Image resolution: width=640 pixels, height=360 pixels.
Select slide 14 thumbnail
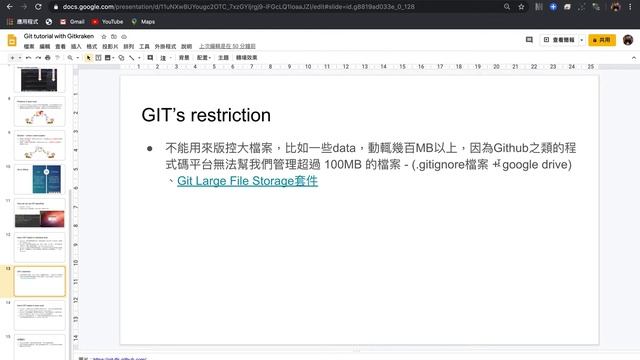(x=40, y=315)
